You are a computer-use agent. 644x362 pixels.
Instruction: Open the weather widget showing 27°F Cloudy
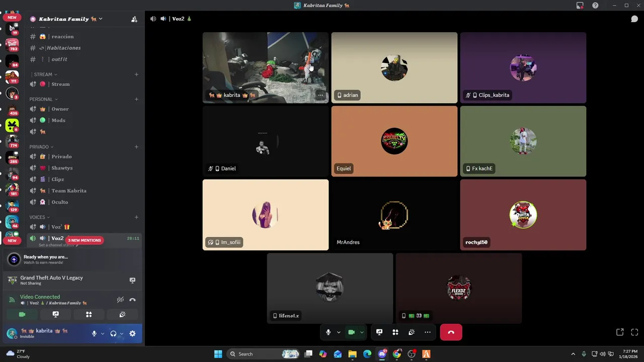coord(18,354)
